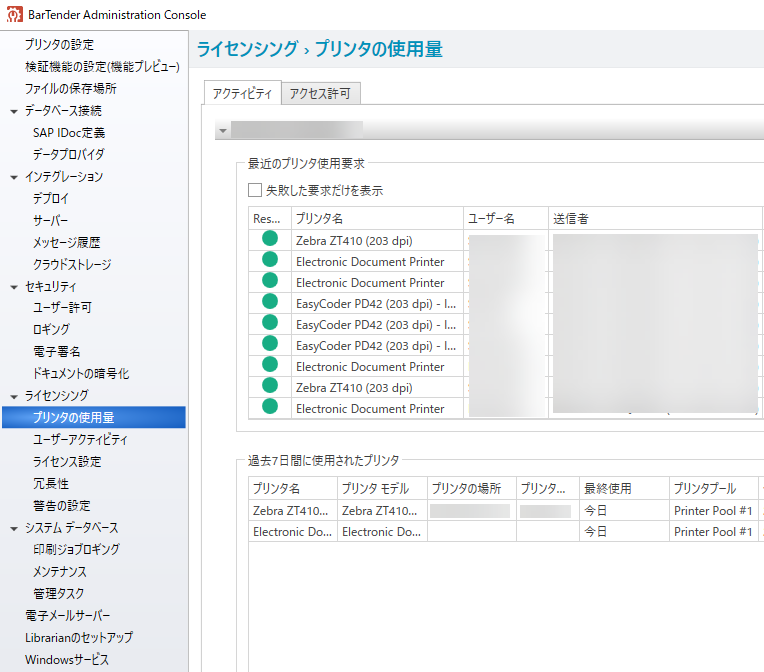Sort by Res... column header

270,218
